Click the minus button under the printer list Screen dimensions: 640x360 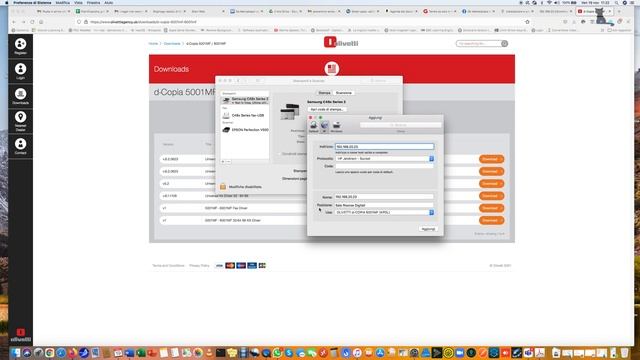pyautogui.click(x=228, y=162)
